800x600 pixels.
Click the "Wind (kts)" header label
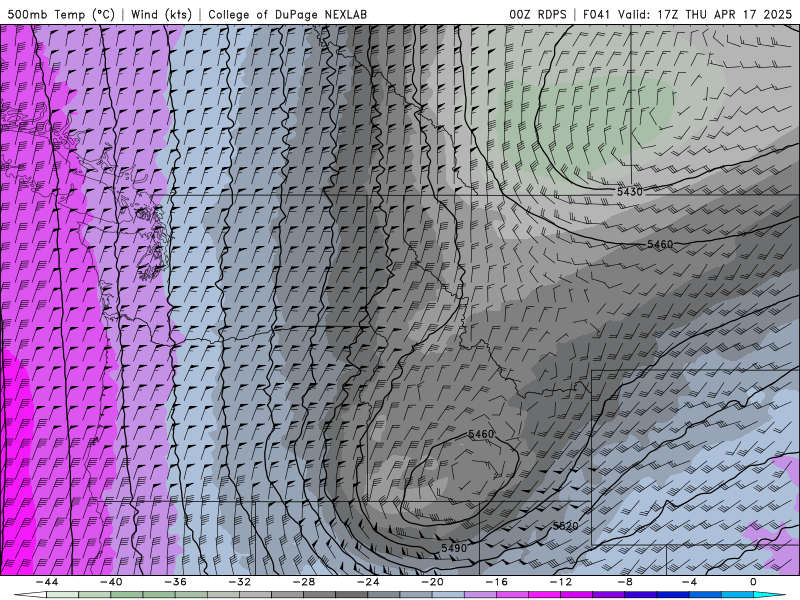[161, 14]
